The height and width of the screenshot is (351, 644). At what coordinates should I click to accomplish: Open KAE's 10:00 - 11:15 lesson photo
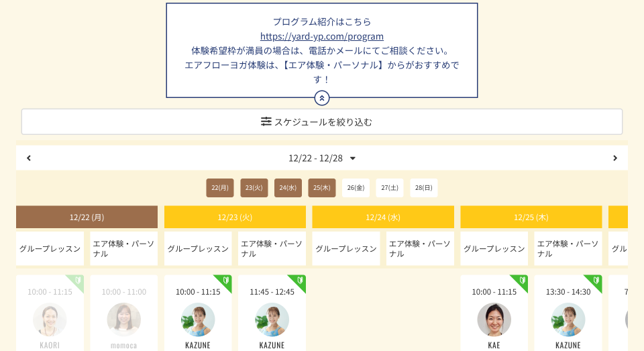pos(494,319)
